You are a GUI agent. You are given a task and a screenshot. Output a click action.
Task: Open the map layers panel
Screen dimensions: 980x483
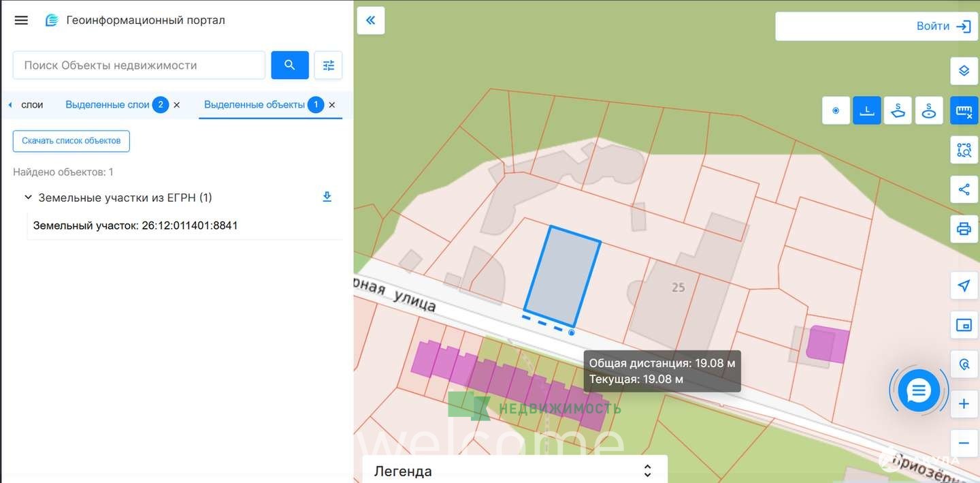964,71
